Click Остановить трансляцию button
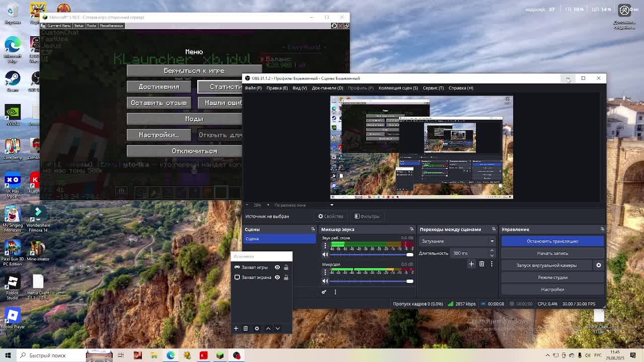This screenshot has height=362, width=644. [x=552, y=241]
